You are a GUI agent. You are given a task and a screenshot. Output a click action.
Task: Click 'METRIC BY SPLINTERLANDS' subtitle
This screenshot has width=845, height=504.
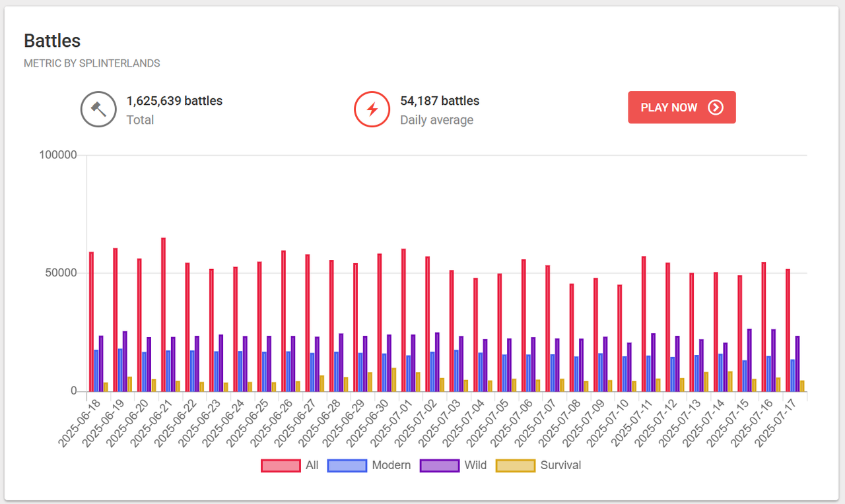(92, 63)
